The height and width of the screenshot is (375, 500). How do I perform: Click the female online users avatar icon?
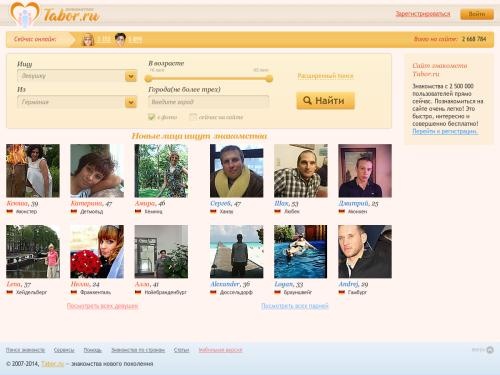[x=88, y=39]
